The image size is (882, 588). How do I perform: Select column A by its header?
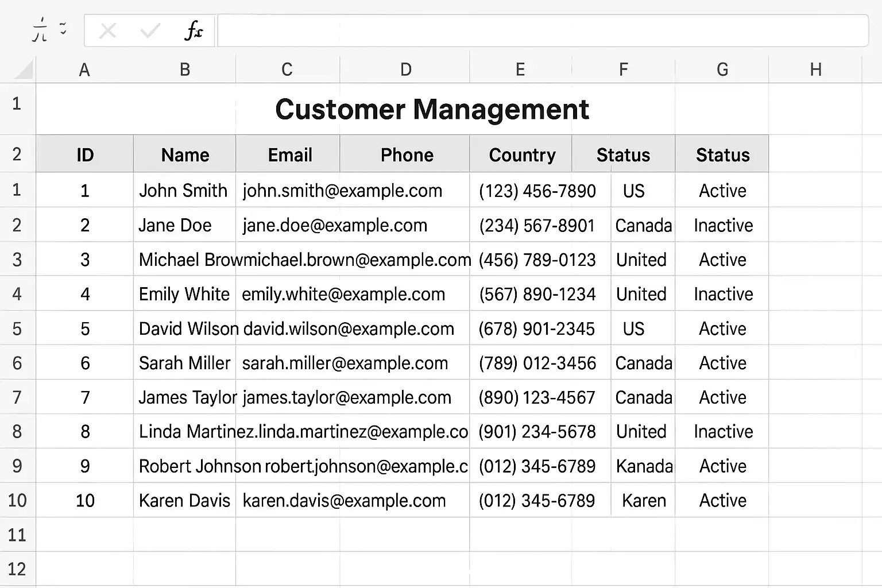point(84,70)
